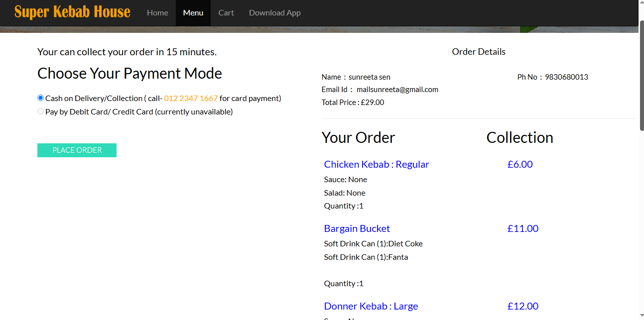Click the £11.00 Bargain Bucket price

tap(522, 228)
